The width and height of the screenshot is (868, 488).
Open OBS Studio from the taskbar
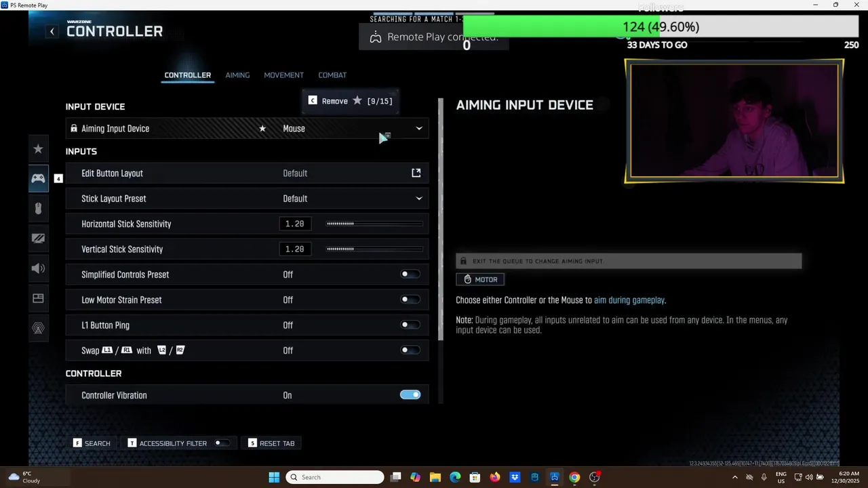pos(595,477)
